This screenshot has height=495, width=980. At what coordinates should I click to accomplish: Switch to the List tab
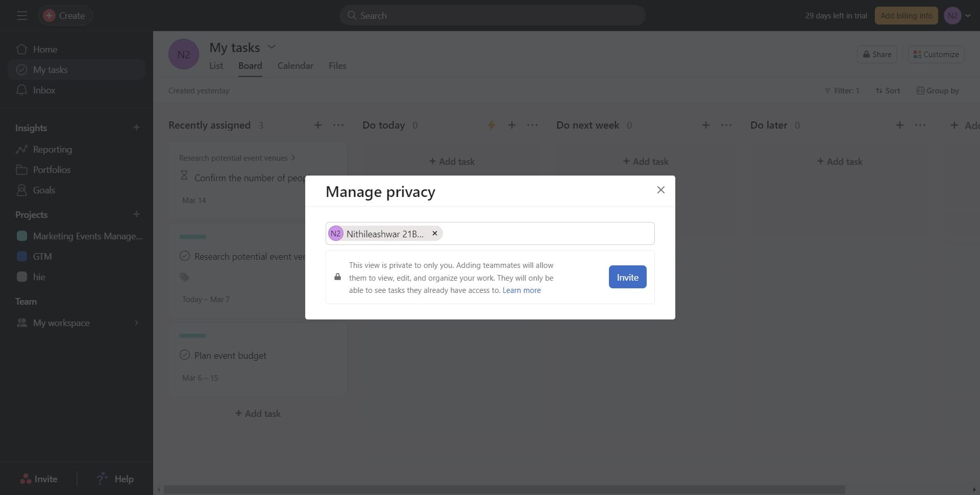tap(216, 66)
